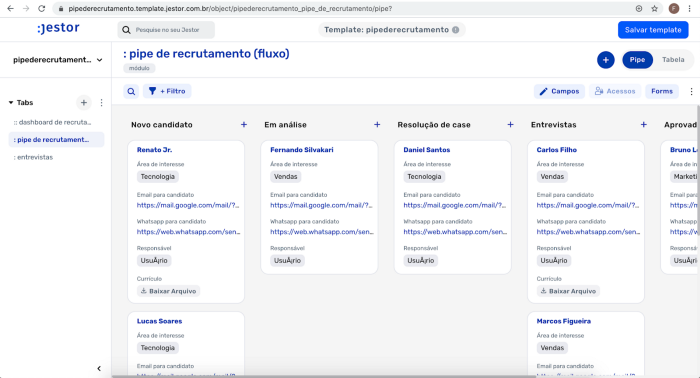Open the three-dot menu beside Forms
The height and width of the screenshot is (378, 700).
point(691,91)
